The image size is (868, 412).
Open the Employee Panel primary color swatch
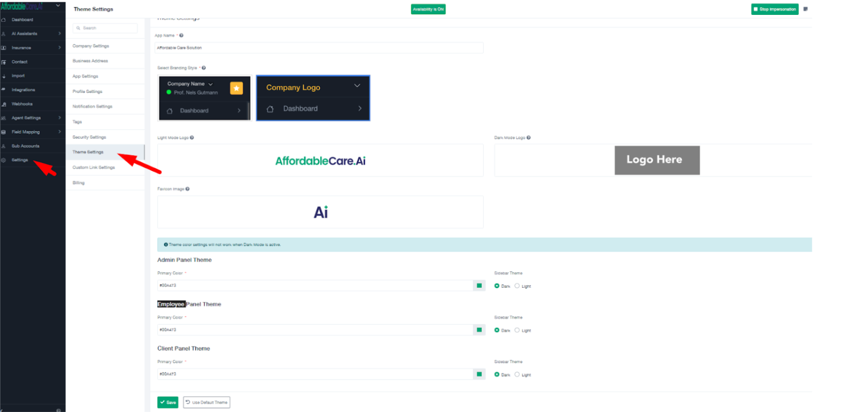click(x=479, y=330)
